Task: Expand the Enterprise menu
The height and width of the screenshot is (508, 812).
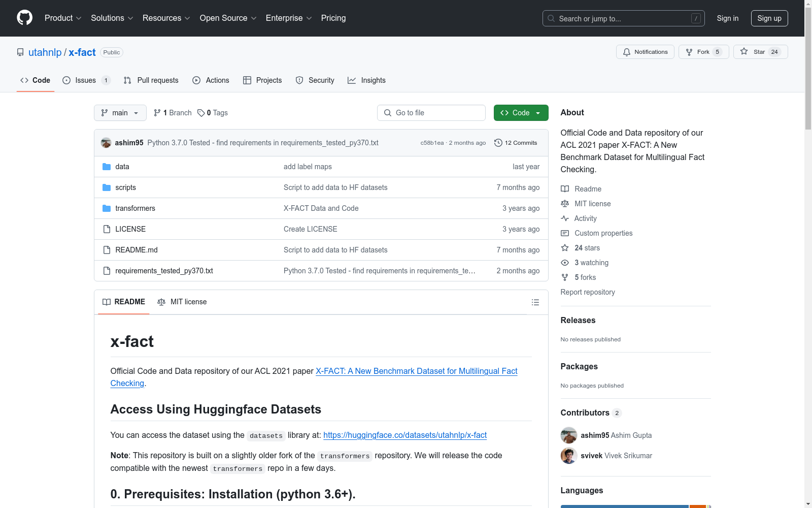Action: pyautogui.click(x=289, y=18)
